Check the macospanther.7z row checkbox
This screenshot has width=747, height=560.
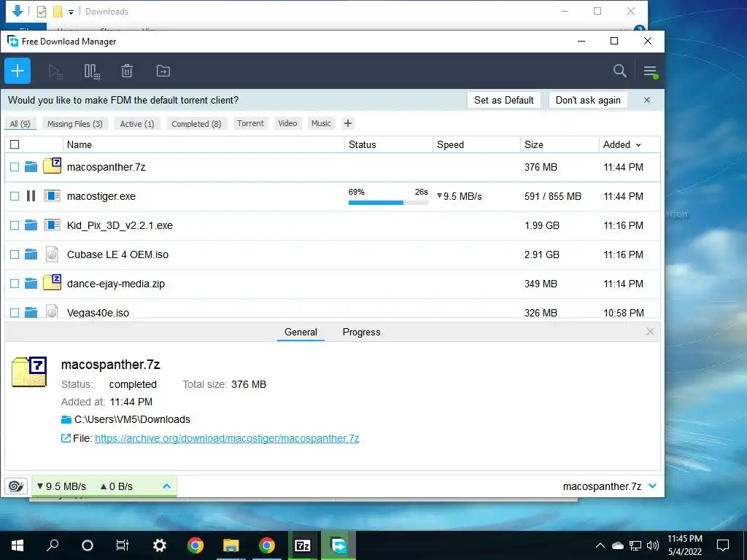[15, 167]
